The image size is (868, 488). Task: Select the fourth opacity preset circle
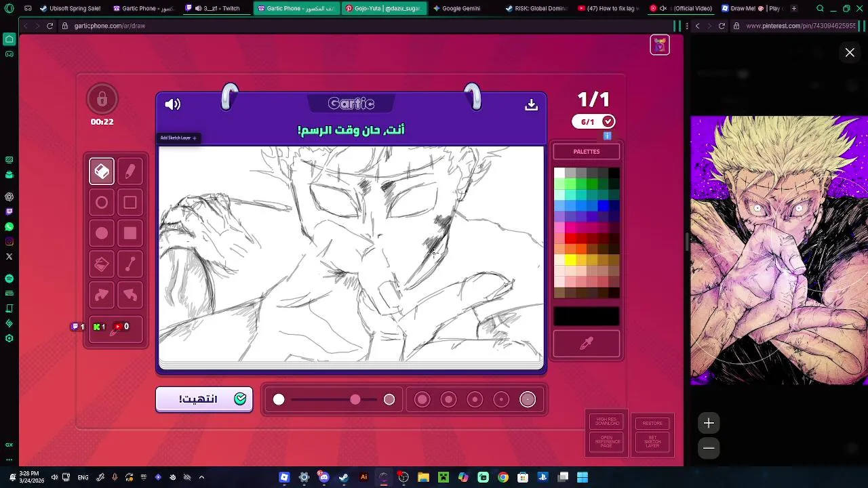502,400
